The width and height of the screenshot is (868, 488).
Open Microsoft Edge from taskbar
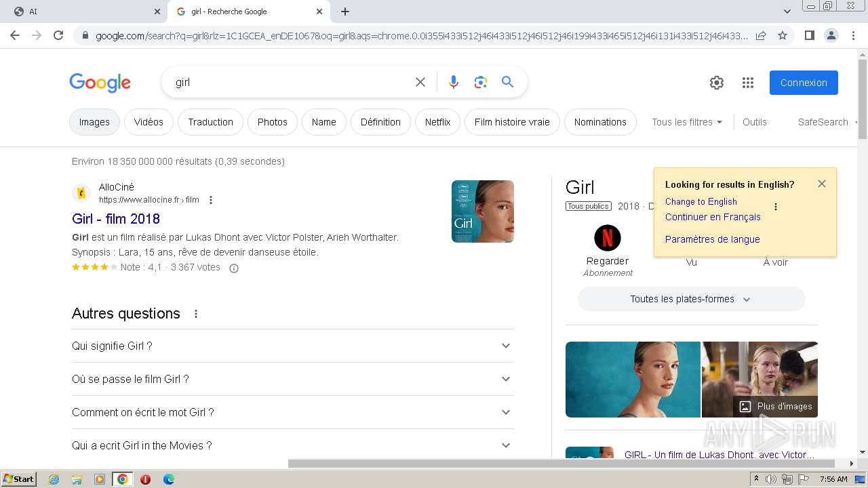tap(168, 479)
